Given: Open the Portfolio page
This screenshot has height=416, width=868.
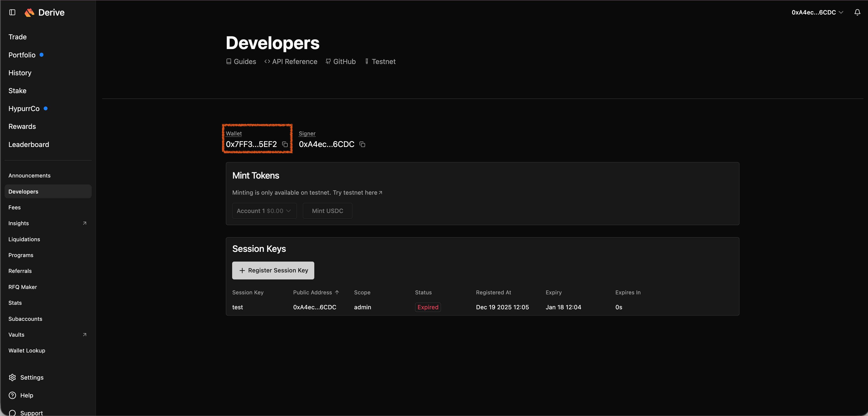Looking at the screenshot, I should pos(22,55).
